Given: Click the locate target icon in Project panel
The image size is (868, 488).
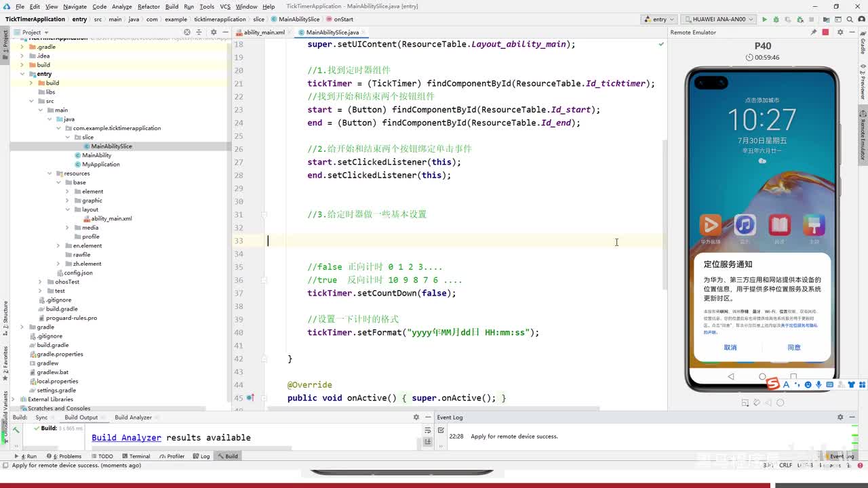Looking at the screenshot, I should coord(188,32).
